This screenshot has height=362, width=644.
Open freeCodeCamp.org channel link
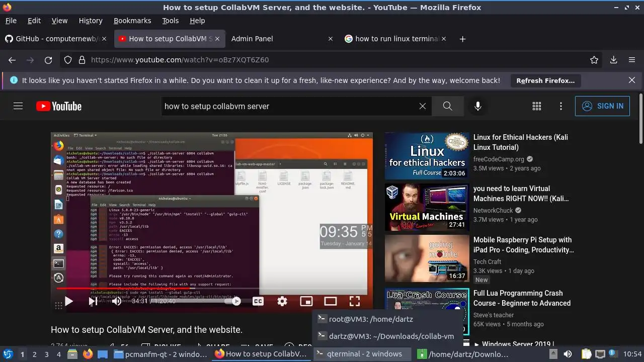499,159
